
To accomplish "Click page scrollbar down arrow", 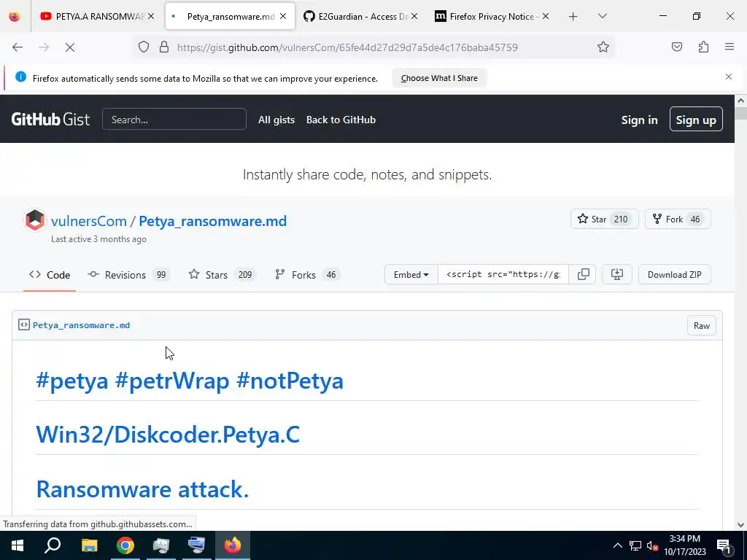I will click(x=740, y=525).
